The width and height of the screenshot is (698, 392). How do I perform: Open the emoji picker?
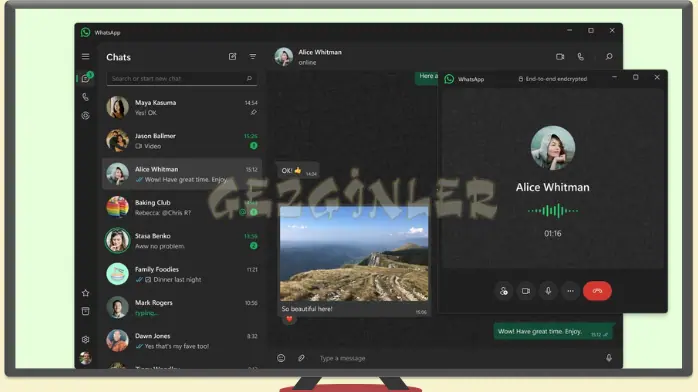281,358
